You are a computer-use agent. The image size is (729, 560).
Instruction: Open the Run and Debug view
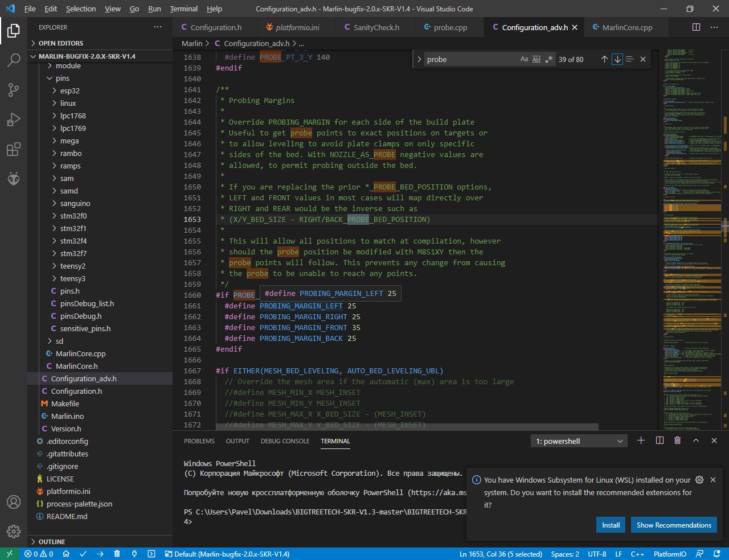pos(14,120)
